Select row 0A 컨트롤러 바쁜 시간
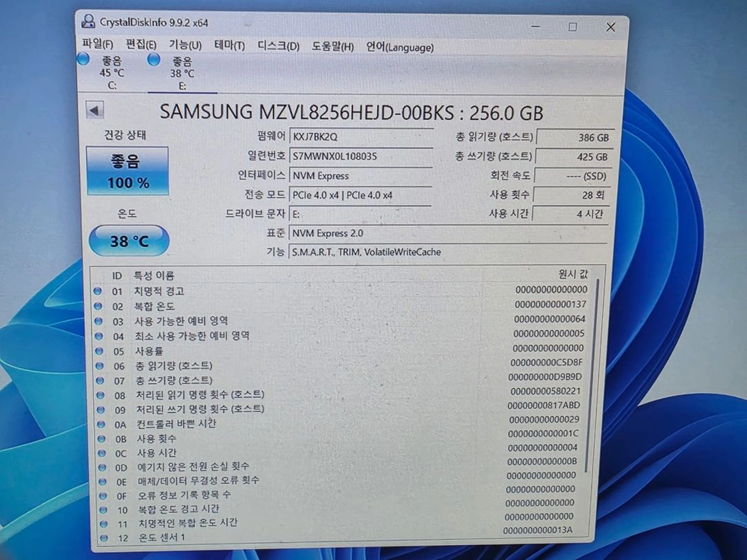The width and height of the screenshot is (747, 560). tap(341, 423)
